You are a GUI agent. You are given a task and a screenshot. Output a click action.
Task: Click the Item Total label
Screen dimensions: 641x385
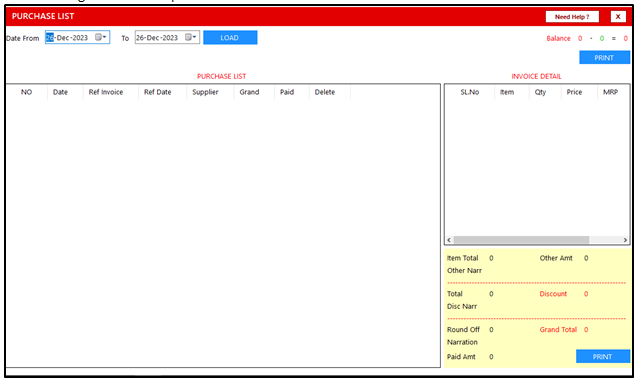[462, 258]
